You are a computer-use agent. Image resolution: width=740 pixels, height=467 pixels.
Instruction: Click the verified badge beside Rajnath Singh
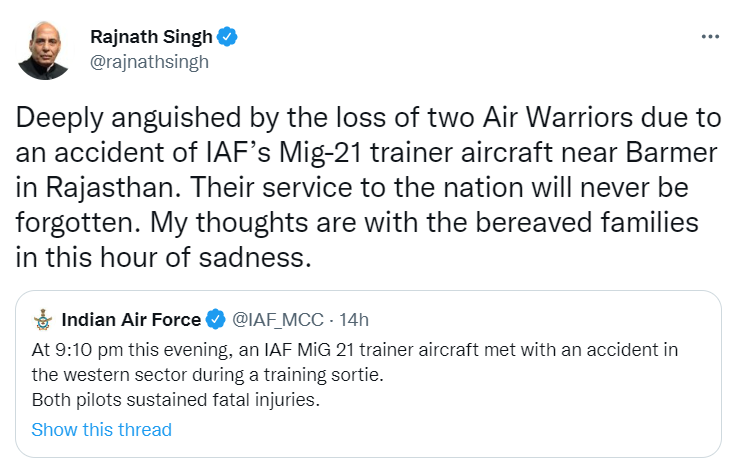point(228,38)
